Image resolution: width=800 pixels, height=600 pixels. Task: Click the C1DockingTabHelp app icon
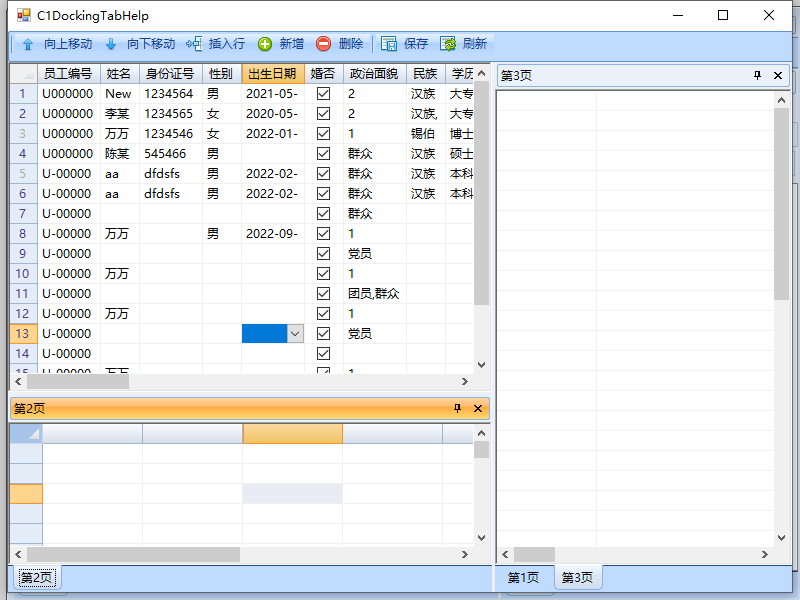click(23, 15)
